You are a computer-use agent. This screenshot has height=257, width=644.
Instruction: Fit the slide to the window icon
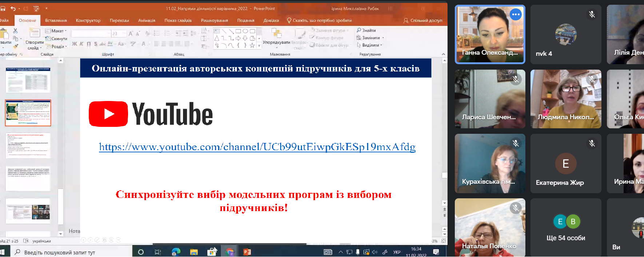pos(444,241)
